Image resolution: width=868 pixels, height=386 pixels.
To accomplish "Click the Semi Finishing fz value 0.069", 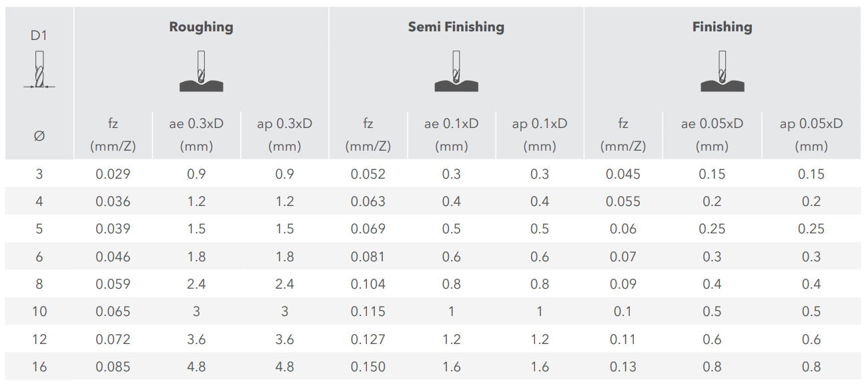I will click(368, 229).
